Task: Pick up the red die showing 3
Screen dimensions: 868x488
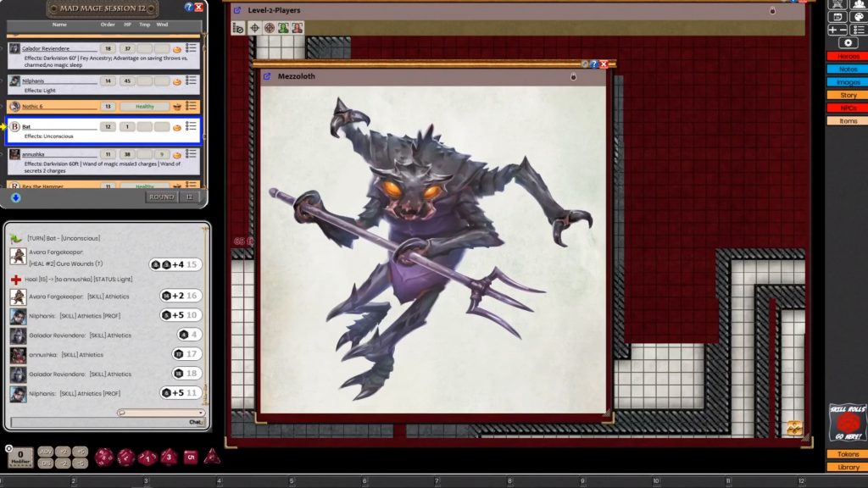Action: coord(169,457)
